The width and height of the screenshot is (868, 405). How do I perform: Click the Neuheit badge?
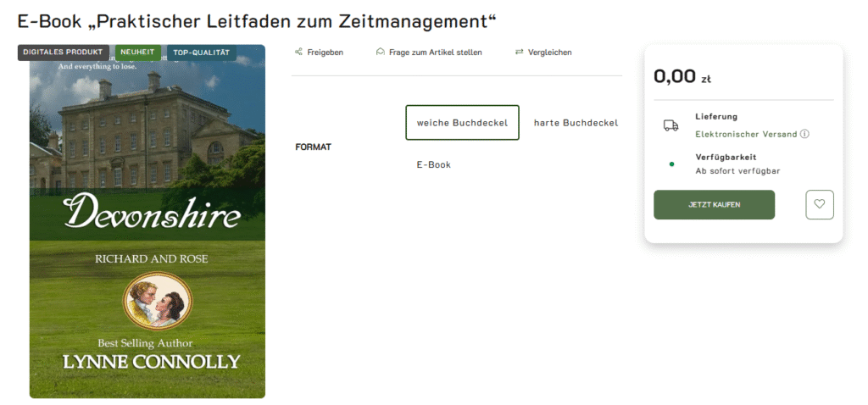coord(138,53)
